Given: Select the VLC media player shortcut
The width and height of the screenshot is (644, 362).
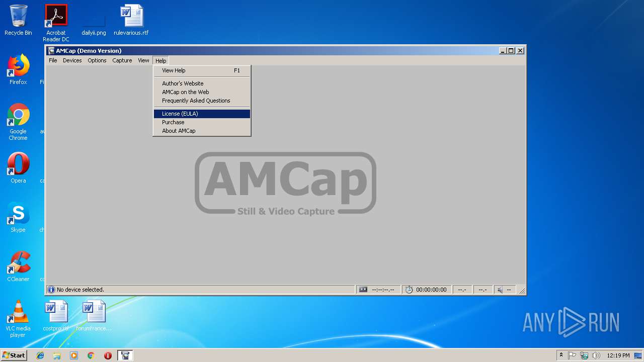Looking at the screenshot, I should pyautogui.click(x=18, y=319).
